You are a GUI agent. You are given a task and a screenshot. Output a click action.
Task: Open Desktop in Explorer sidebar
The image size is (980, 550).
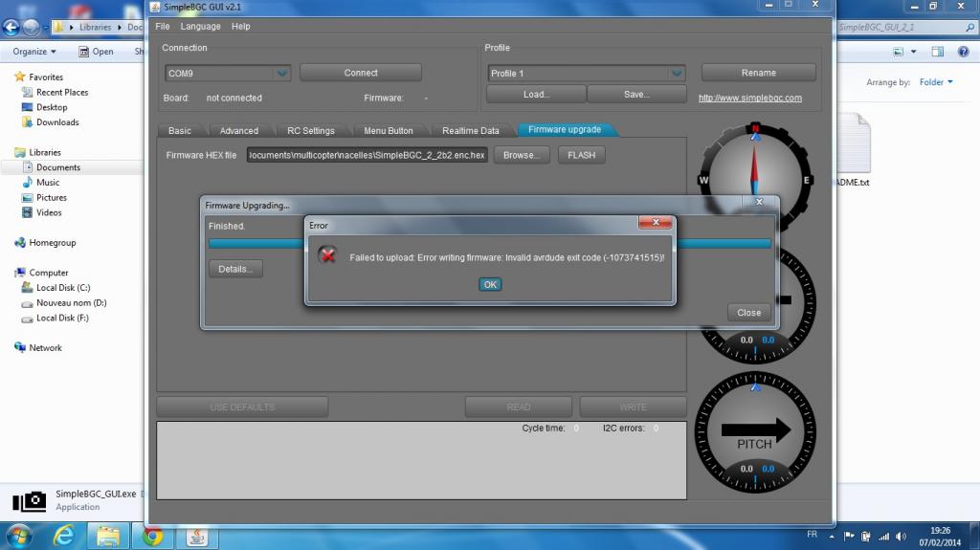[x=44, y=107]
